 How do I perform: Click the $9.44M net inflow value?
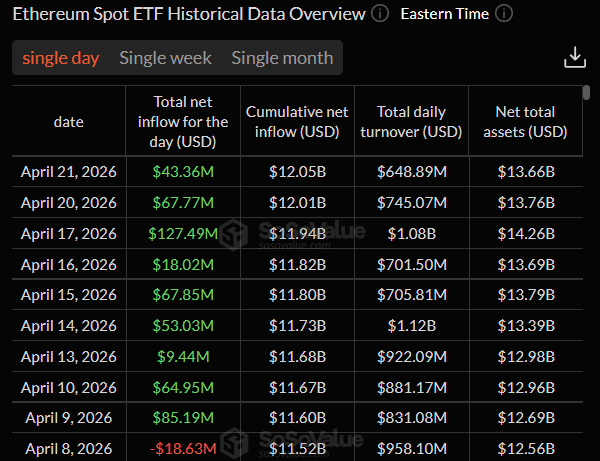click(183, 357)
